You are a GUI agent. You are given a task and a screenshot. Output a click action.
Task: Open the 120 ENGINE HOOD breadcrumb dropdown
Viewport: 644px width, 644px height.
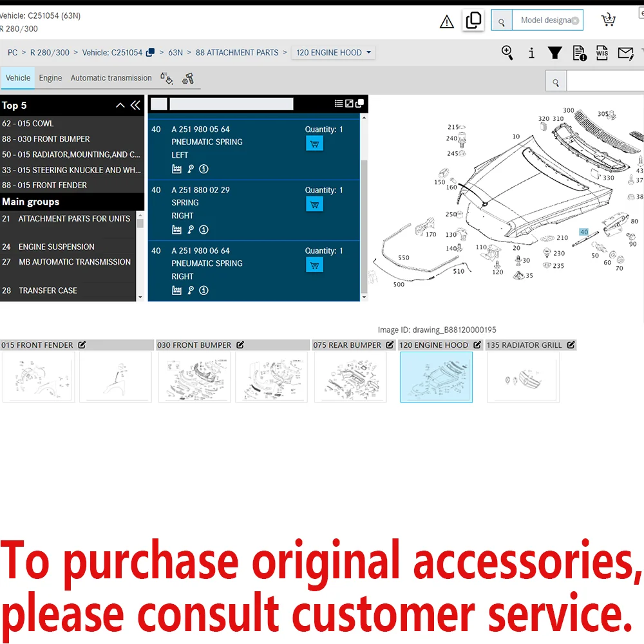pos(333,53)
